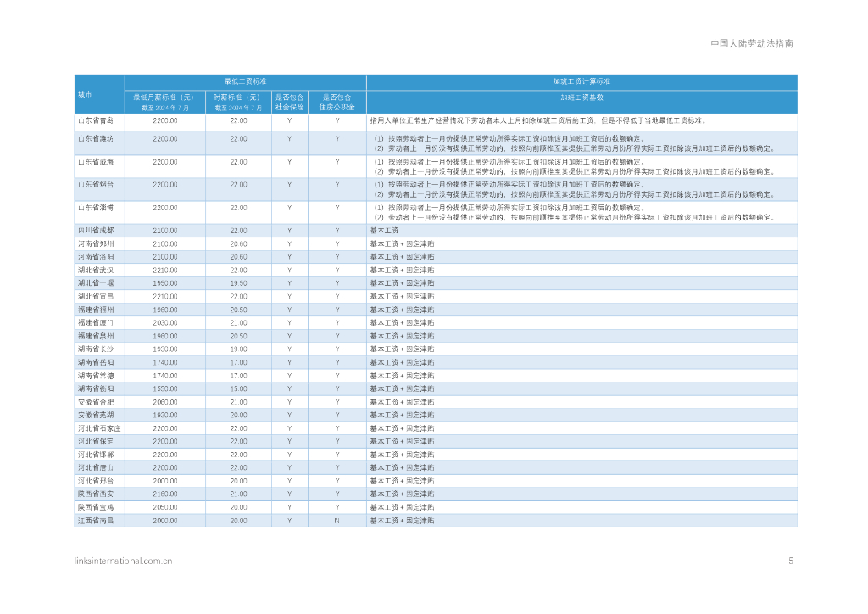Click the 1950.00 monthly wage for 湖北省十堰
This screenshot has width=868, height=614.
165,283
